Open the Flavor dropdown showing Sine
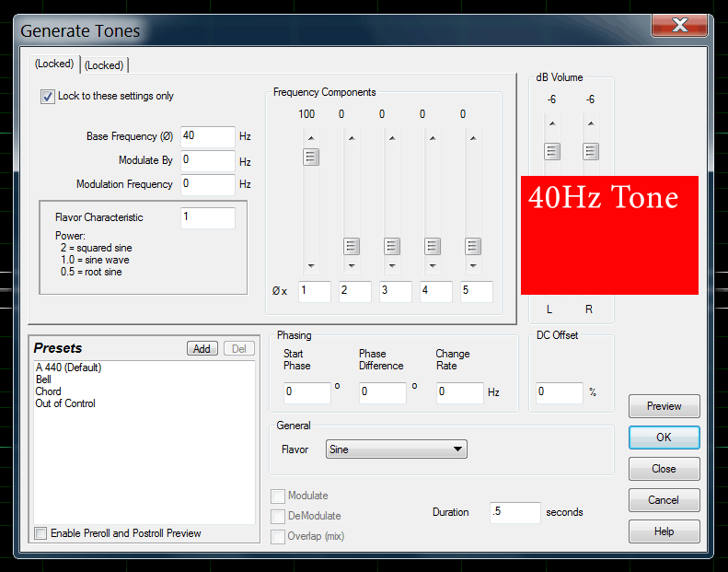Image resolution: width=728 pixels, height=572 pixels. [x=396, y=449]
